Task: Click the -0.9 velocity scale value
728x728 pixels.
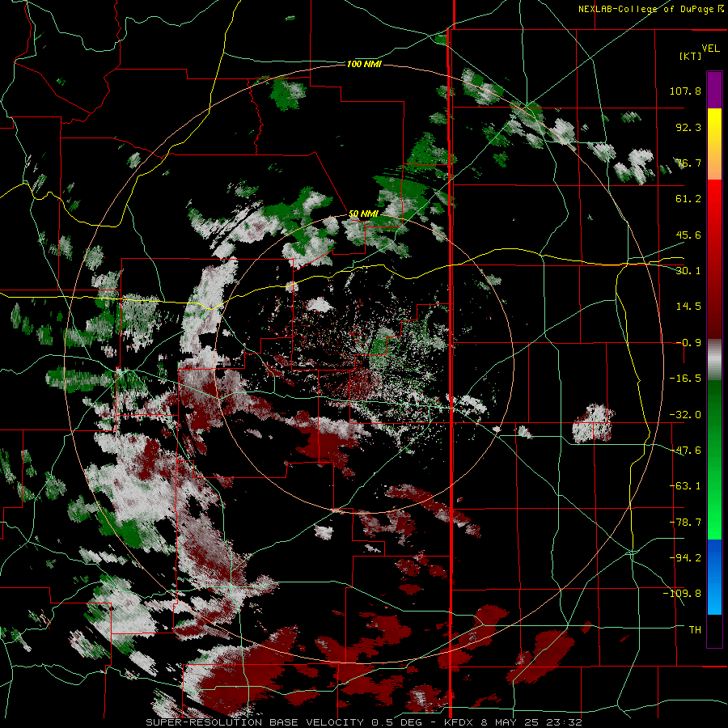Action: pyautogui.click(x=688, y=343)
